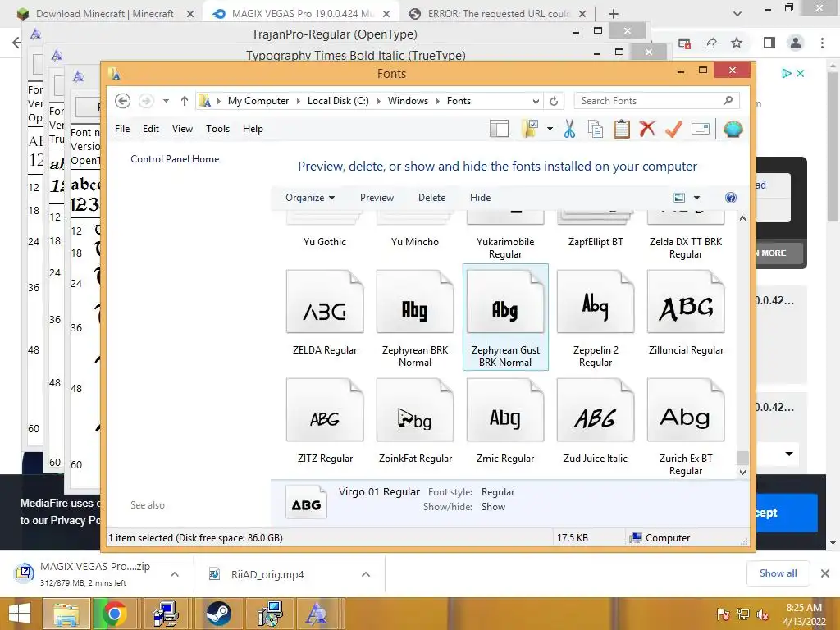This screenshot has width=840, height=630.
Task: Open Chrome tab search chevron
Action: click(737, 14)
